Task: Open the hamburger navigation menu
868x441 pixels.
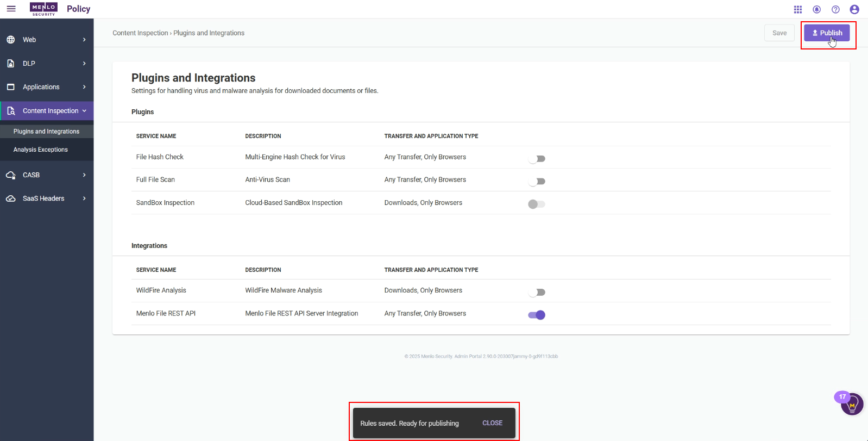Action: pos(11,9)
